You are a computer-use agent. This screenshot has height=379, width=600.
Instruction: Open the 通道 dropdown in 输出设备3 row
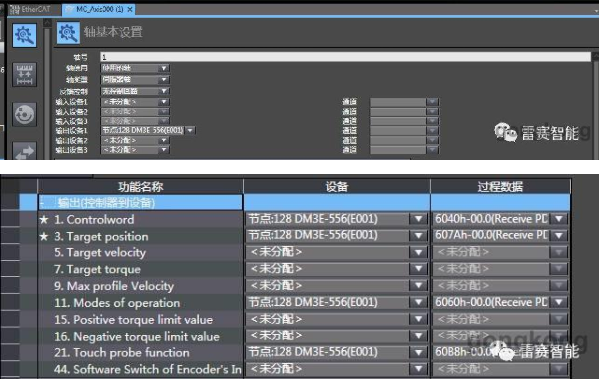432,150
